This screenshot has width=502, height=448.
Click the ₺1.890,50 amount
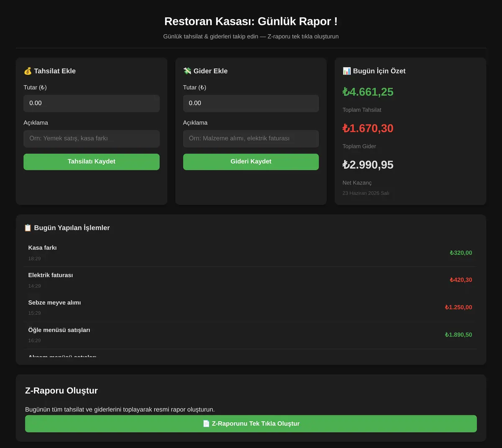click(458, 335)
